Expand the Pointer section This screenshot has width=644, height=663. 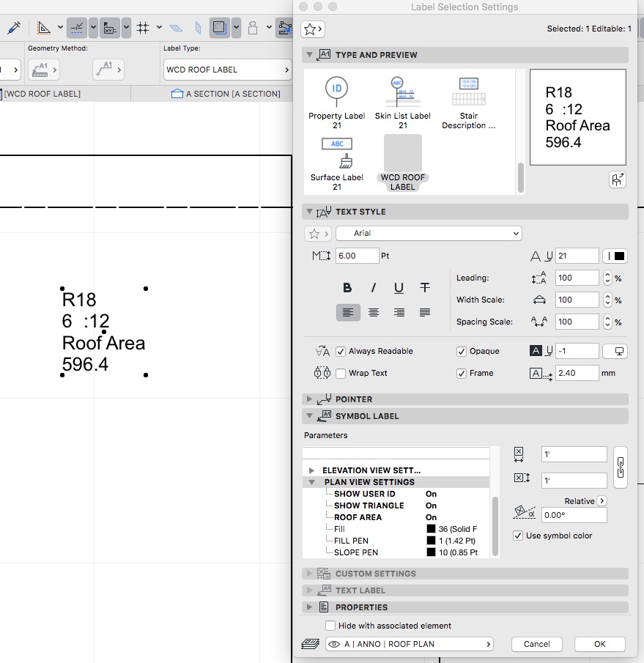309,399
